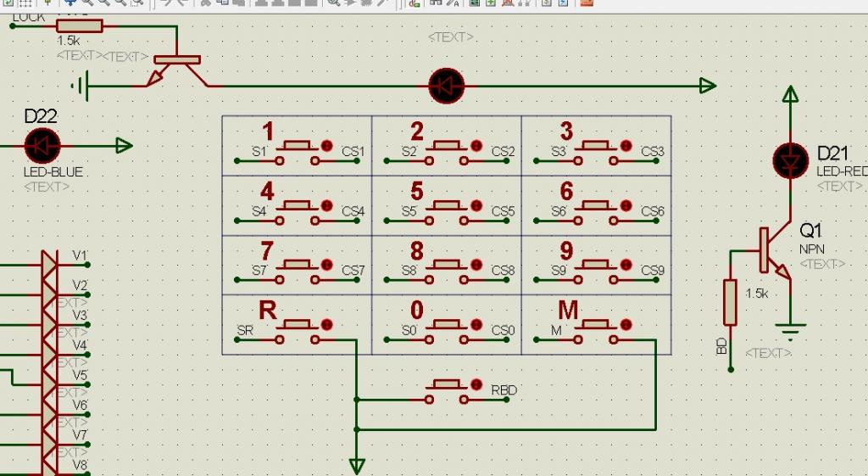Click the NPN label beside Q1
Image resolution: width=868 pixels, height=476 pixels.
[x=812, y=249]
